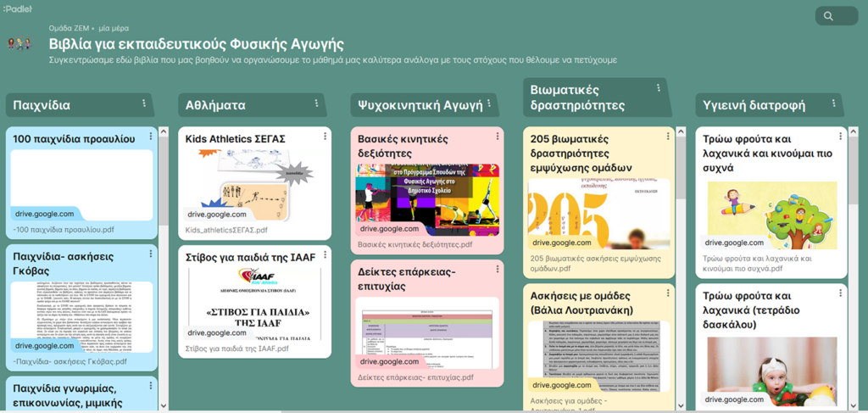Screen dimensions: 868x413
Task: Open the Ομάδα ΖΕΜ author link
Action: pos(70,28)
